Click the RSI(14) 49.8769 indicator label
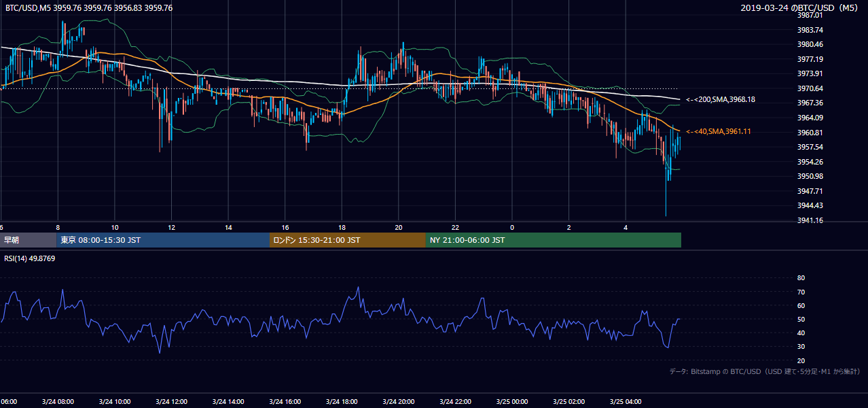The height and width of the screenshot is (408, 868). pyautogui.click(x=30, y=258)
